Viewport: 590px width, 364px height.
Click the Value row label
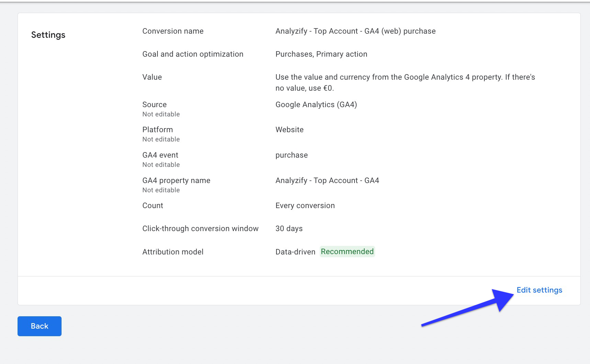[x=152, y=77]
